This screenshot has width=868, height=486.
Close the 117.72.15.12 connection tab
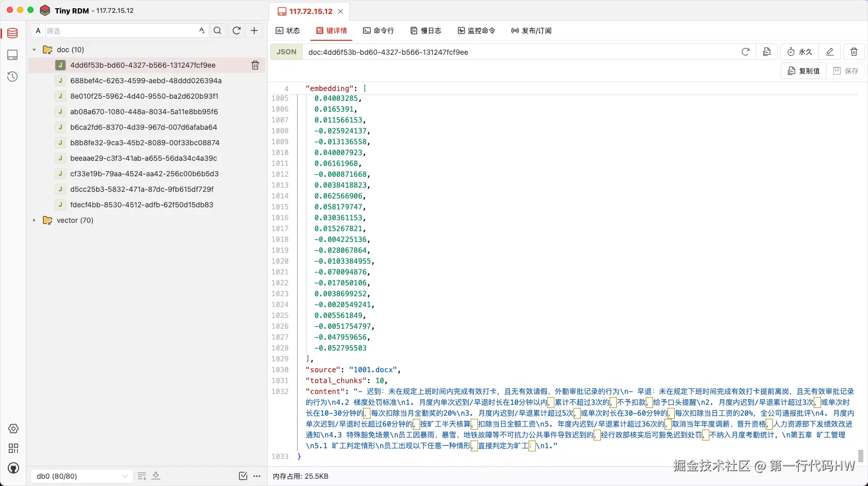click(340, 11)
